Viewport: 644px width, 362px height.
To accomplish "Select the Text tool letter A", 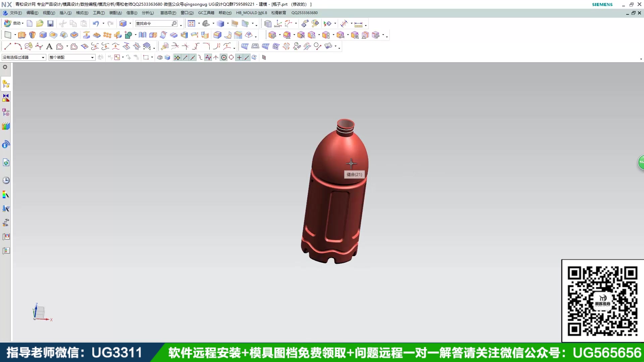I will pyautogui.click(x=49, y=46).
